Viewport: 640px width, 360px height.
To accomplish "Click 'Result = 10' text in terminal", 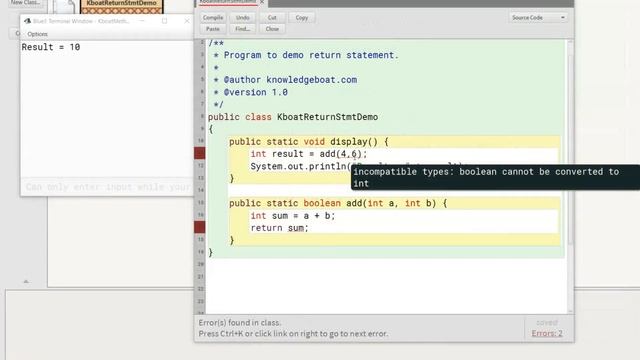I will tap(51, 47).
